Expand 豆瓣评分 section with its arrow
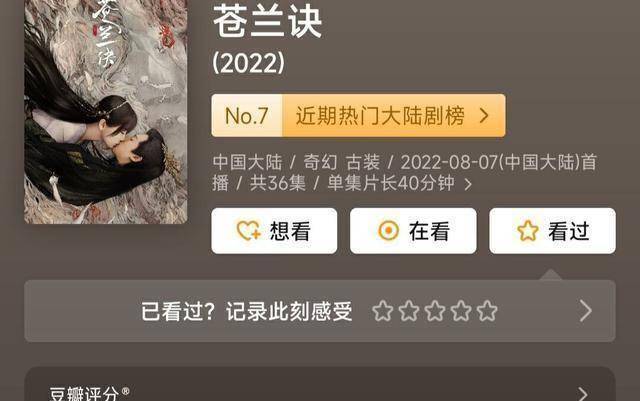 click(x=583, y=394)
